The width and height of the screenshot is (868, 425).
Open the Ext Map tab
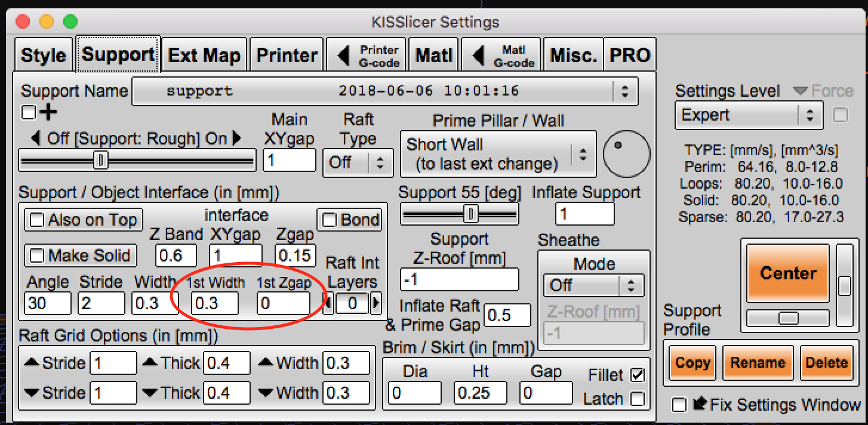point(204,56)
